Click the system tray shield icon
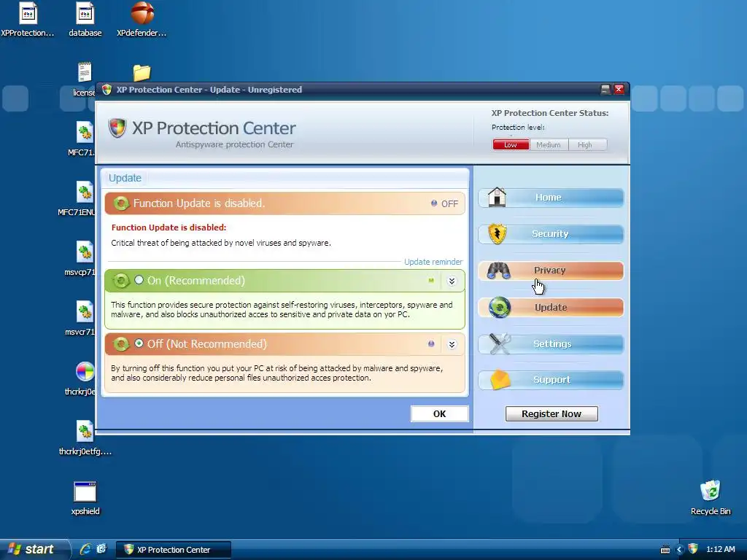Screen dimensions: 747x560 pos(693,549)
